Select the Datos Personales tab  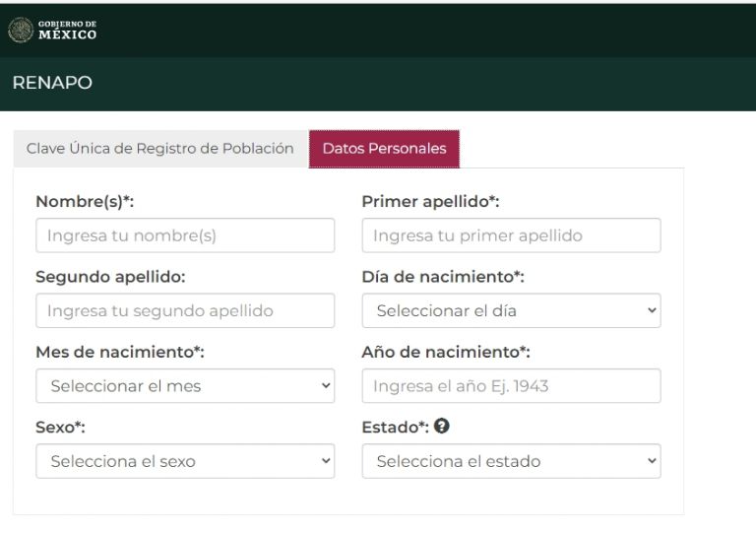tap(384, 149)
